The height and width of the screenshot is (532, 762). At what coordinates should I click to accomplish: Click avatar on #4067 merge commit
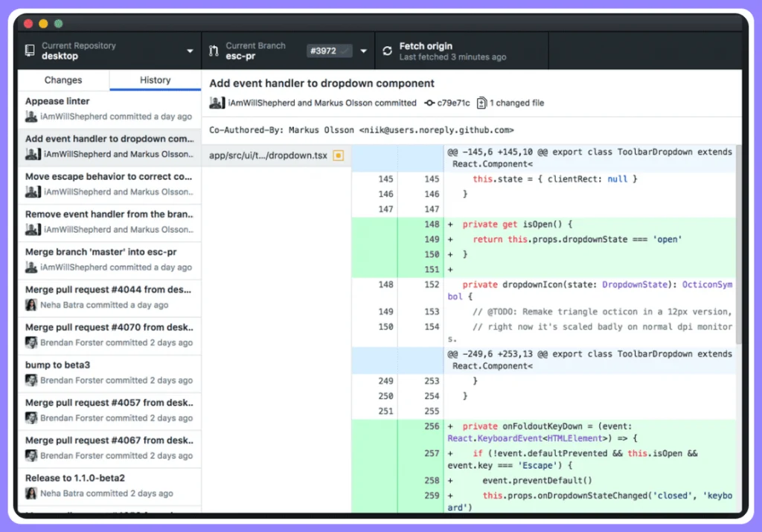31,455
